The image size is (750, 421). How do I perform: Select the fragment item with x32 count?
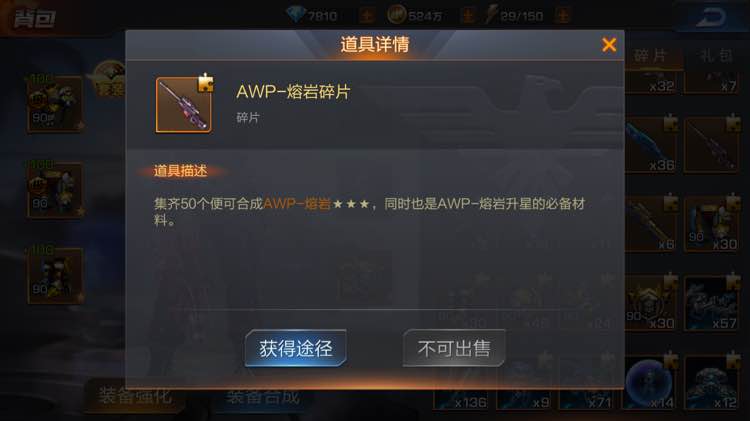[651, 82]
